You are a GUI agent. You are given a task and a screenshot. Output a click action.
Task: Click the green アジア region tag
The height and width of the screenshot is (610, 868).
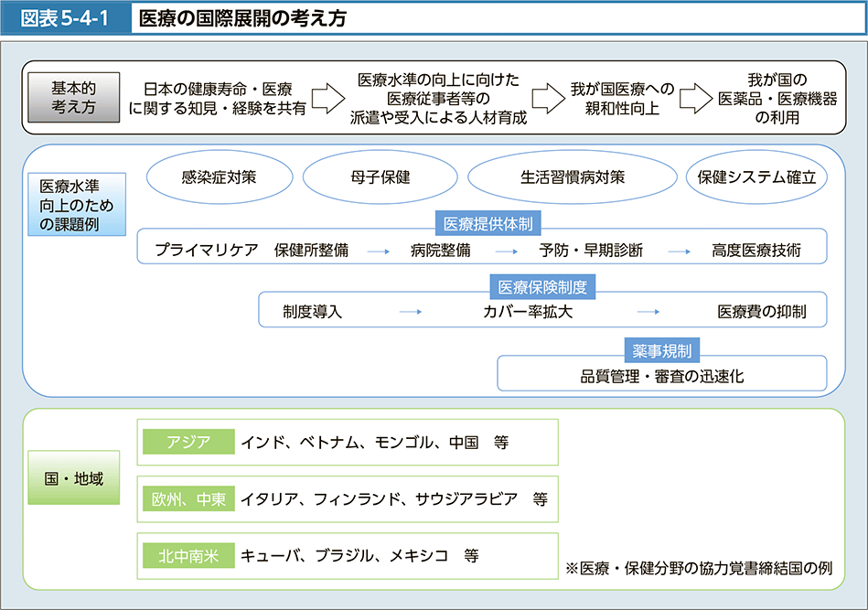pyautogui.click(x=188, y=443)
